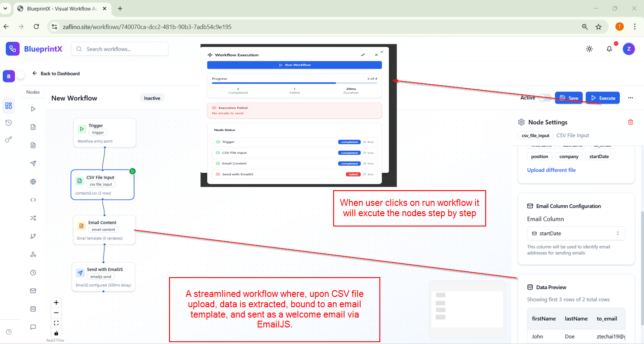Click green run badge on CSV File Input node
Screen dimensions: 644x344
(133, 171)
